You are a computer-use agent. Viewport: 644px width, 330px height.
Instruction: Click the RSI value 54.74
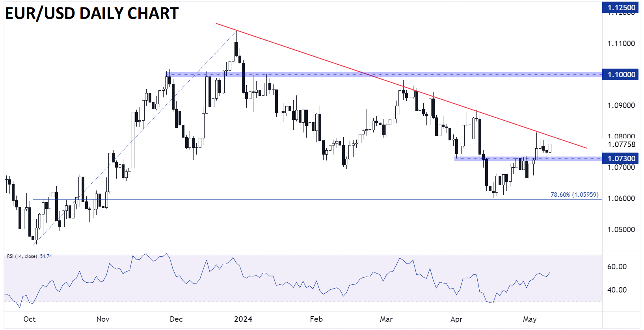[x=46, y=256]
